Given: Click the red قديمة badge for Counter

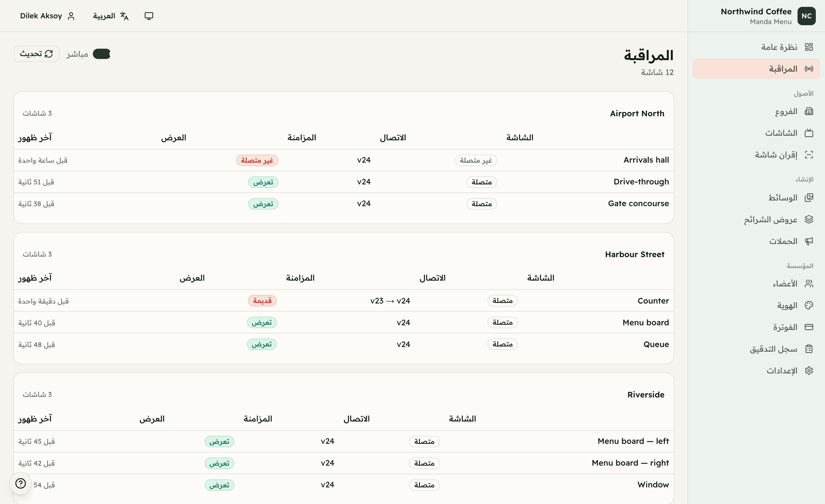Looking at the screenshot, I should tap(262, 300).
